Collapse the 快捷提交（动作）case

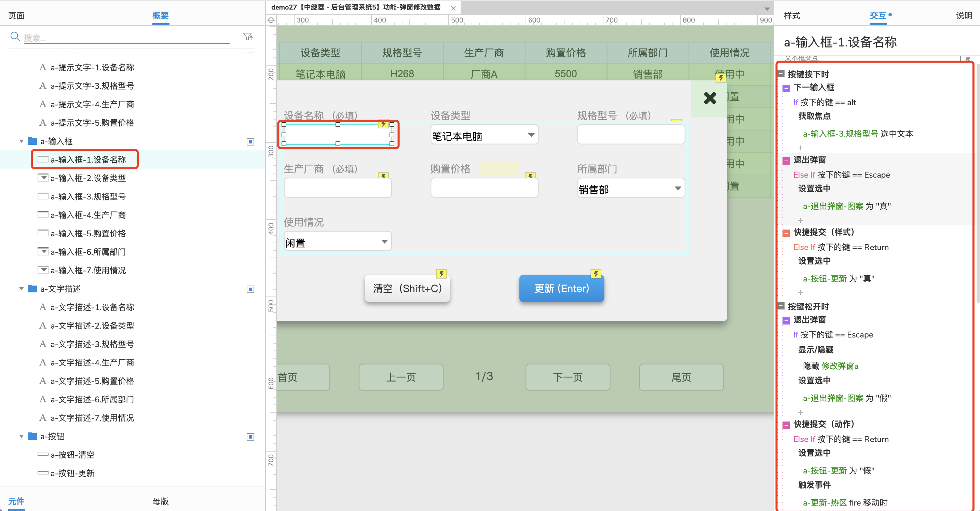[x=786, y=425]
